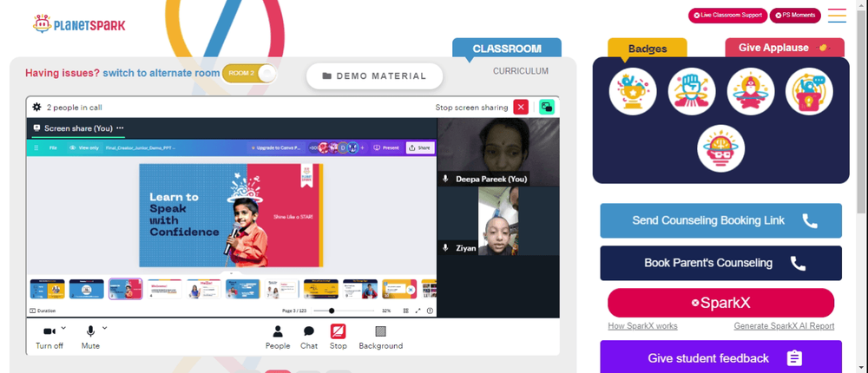This screenshot has width=868, height=373.
Task: Click the View only indicator in Canva
Action: point(84,147)
